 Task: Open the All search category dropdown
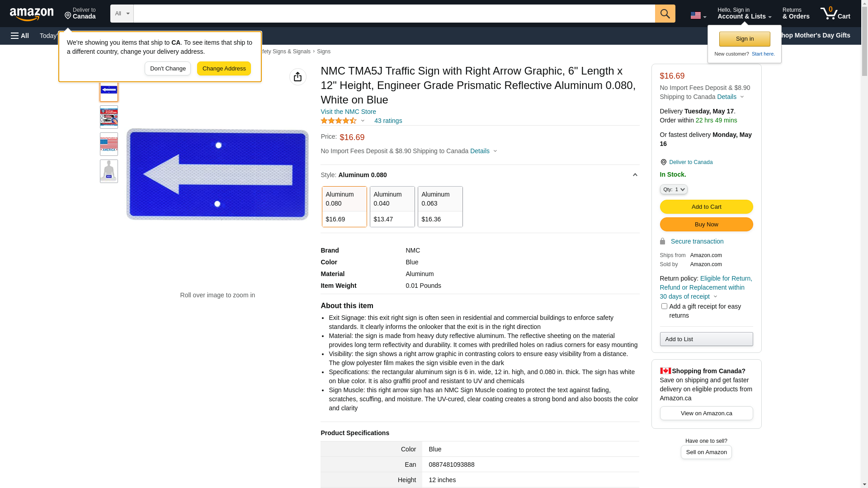(122, 14)
